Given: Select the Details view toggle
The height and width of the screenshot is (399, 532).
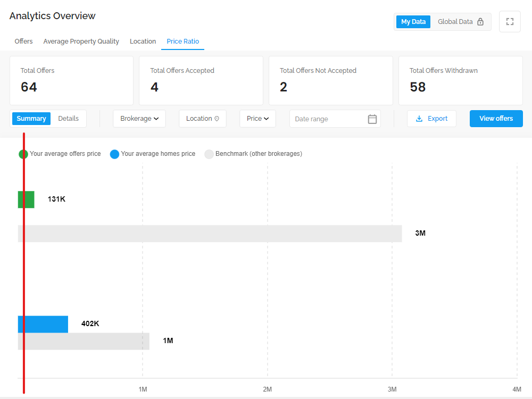Looking at the screenshot, I should pyautogui.click(x=68, y=119).
